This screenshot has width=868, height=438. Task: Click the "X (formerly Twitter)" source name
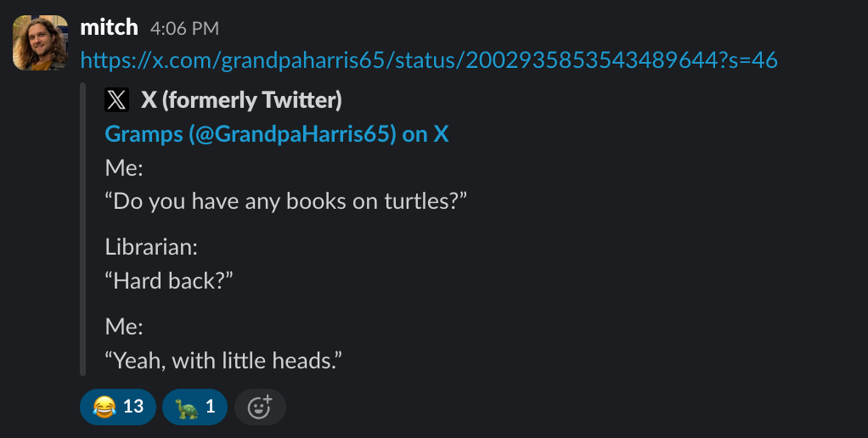point(241,101)
